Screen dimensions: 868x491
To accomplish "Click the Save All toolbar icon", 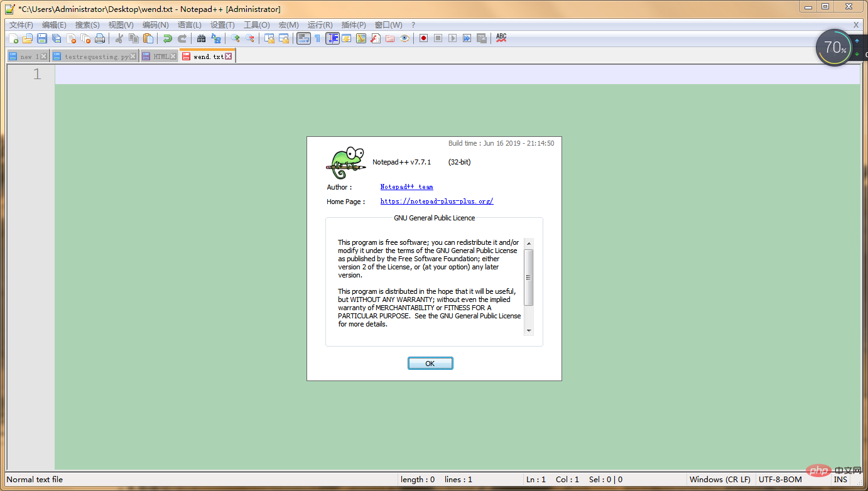I will [57, 38].
